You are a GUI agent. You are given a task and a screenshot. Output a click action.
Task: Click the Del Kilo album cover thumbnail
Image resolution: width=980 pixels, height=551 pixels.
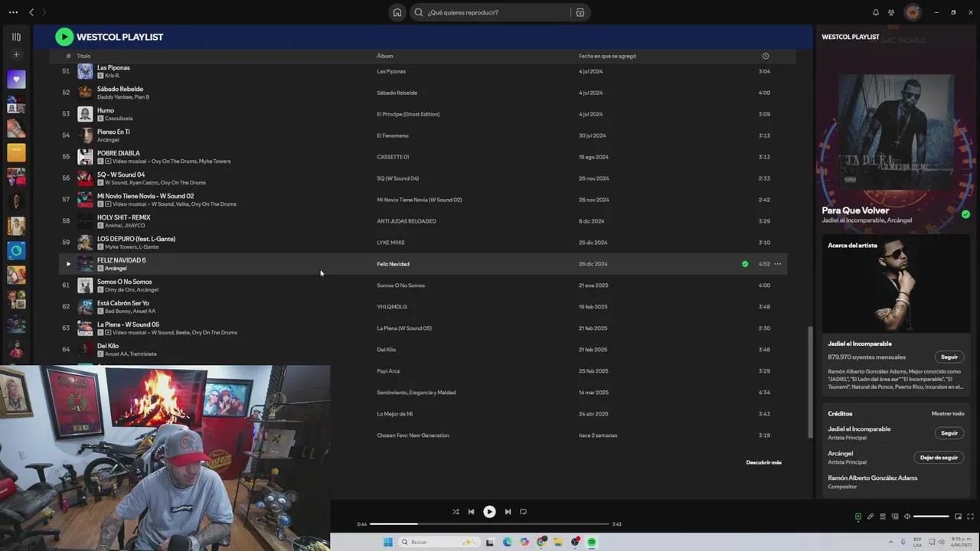pyautogui.click(x=85, y=350)
